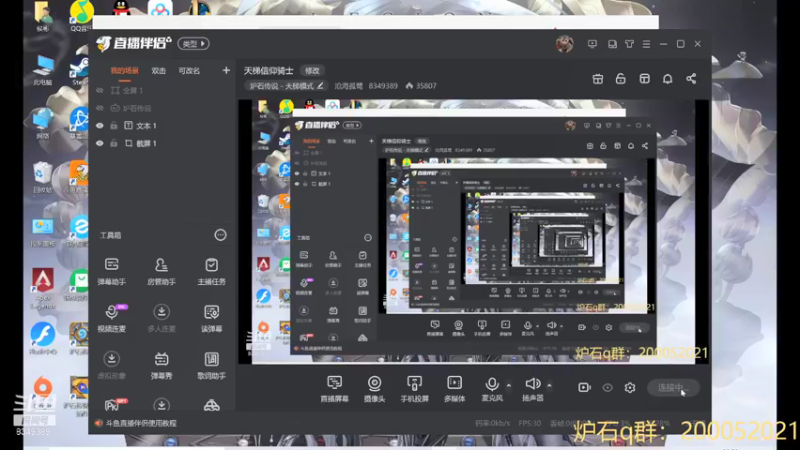Add 摄像头 camera source

click(374, 389)
